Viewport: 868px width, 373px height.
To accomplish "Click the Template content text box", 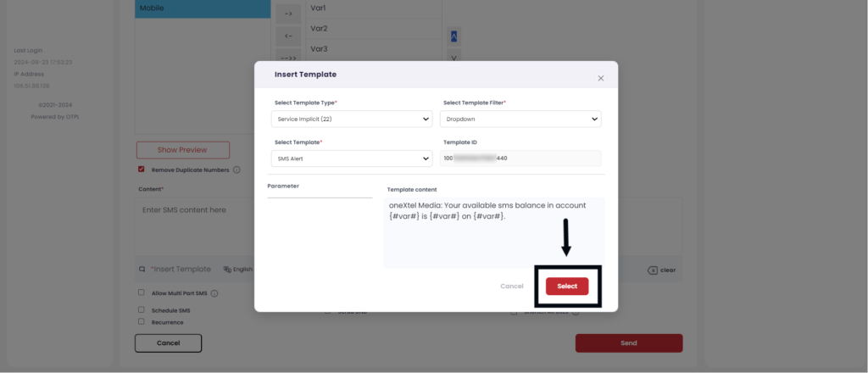I will pyautogui.click(x=494, y=233).
